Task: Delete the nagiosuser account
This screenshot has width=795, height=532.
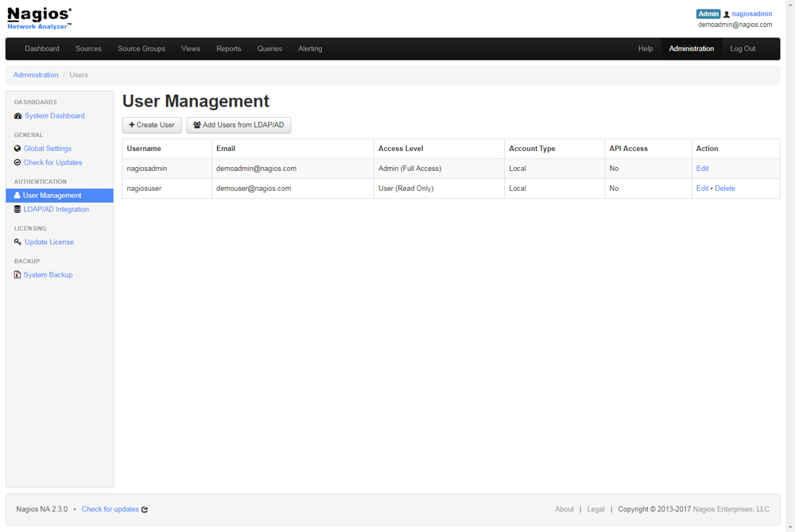Action: coord(724,188)
